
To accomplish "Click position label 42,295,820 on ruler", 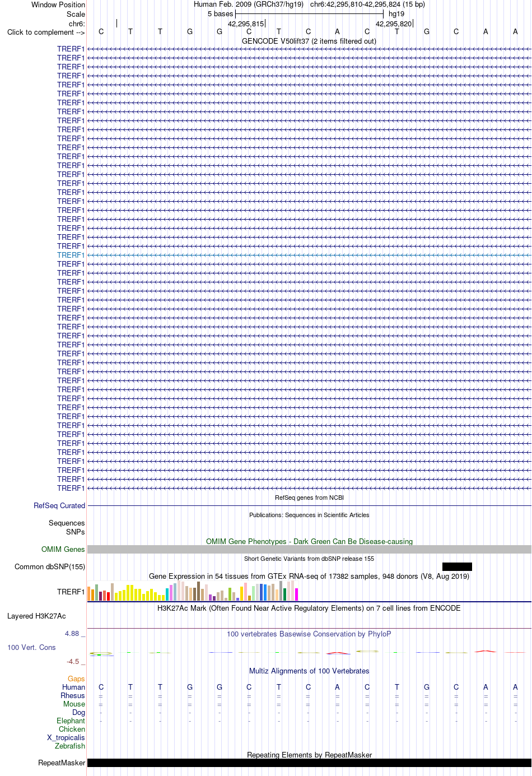I will [394, 24].
